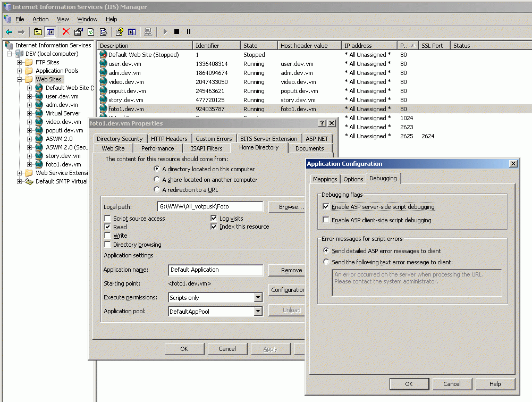This screenshot has height=402, width=532.
Task: Click the ASWM 2.0 globe icon in tree
Action: (x=39, y=139)
